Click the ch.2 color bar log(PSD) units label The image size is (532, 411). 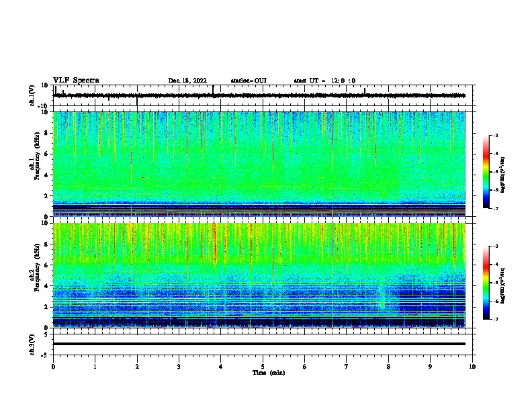(502, 285)
